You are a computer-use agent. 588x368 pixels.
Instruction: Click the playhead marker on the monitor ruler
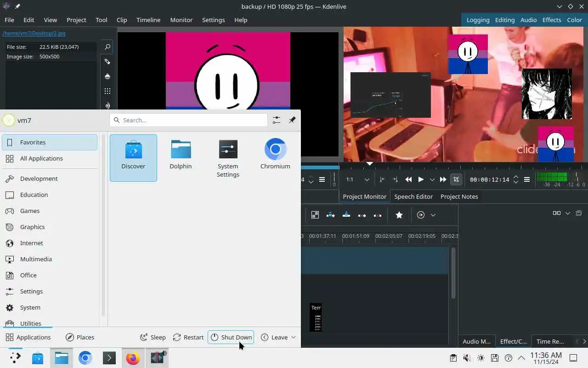(369, 163)
